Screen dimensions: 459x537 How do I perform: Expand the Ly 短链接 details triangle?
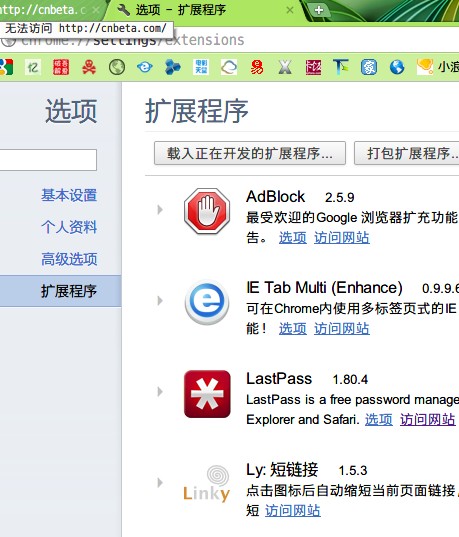point(160,483)
